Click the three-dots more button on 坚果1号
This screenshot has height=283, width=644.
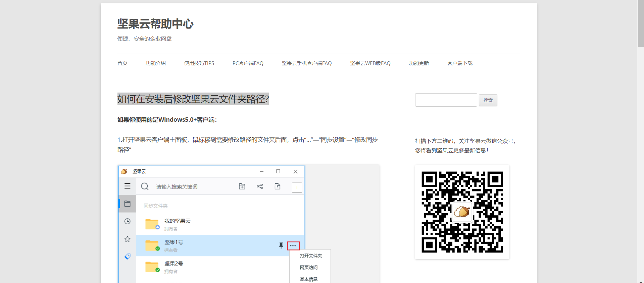click(x=293, y=246)
